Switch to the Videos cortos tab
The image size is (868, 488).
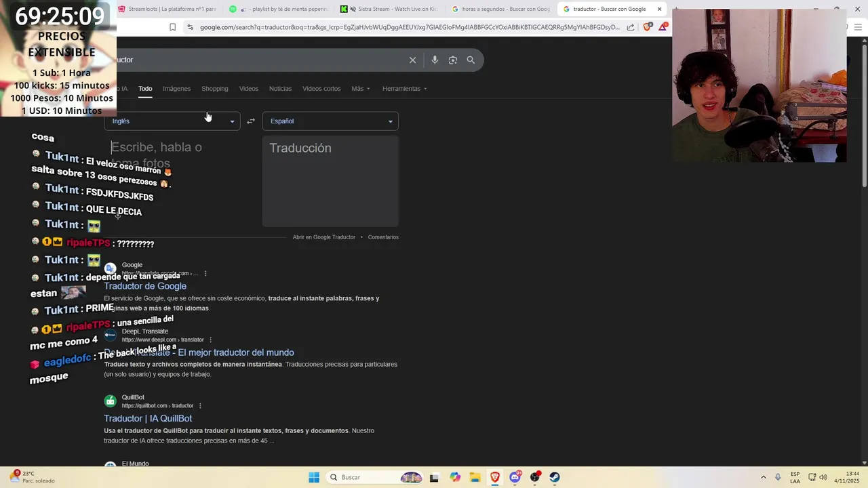(x=321, y=89)
